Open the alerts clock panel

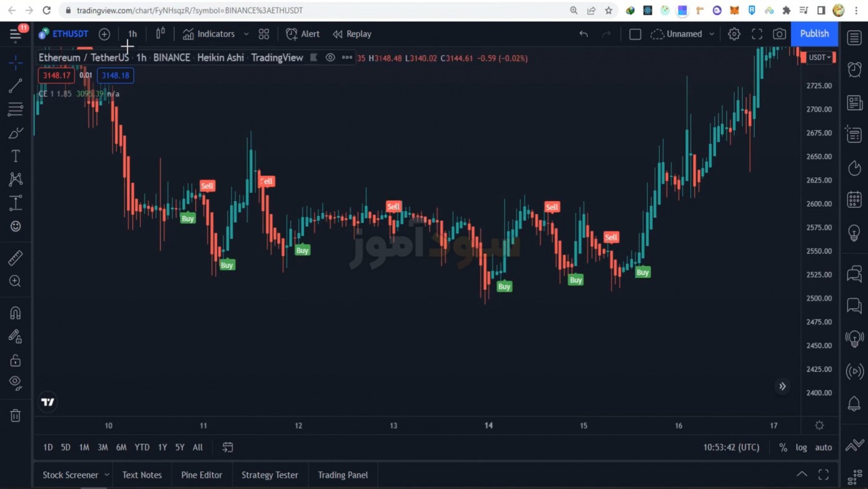click(854, 69)
